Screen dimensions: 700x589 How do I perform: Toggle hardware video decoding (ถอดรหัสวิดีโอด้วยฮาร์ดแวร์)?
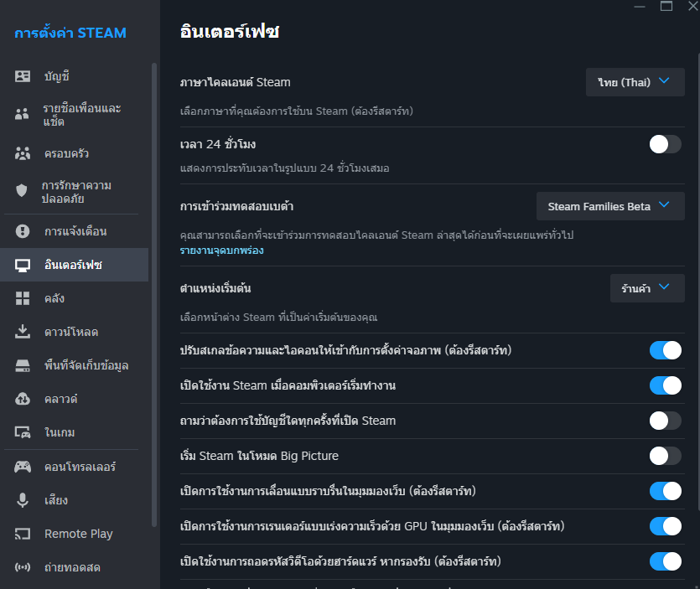(665, 561)
